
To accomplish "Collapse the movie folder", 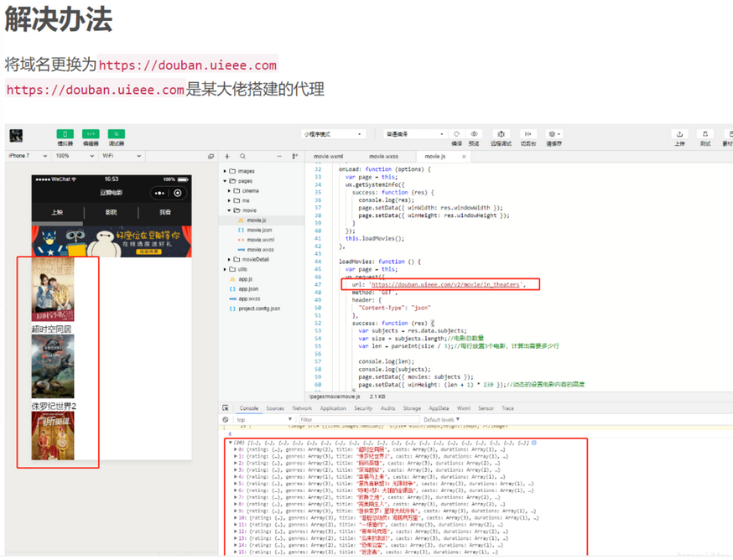I will click(229, 210).
